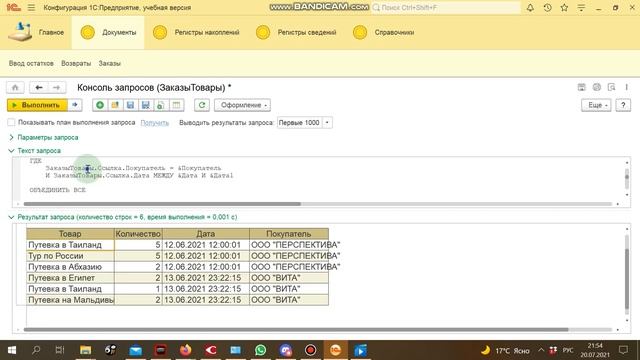Open Ввод остатков command
The width and height of the screenshot is (640, 360).
click(31, 63)
